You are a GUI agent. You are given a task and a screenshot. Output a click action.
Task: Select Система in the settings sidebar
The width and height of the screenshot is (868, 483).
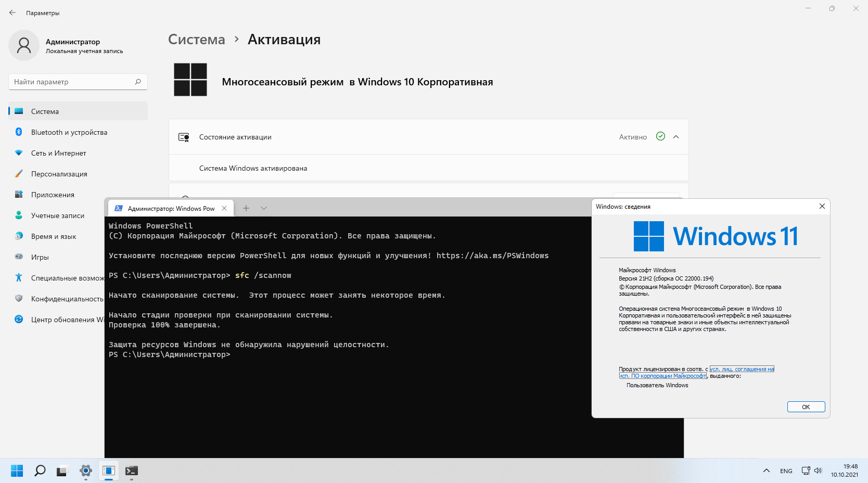tap(78, 111)
